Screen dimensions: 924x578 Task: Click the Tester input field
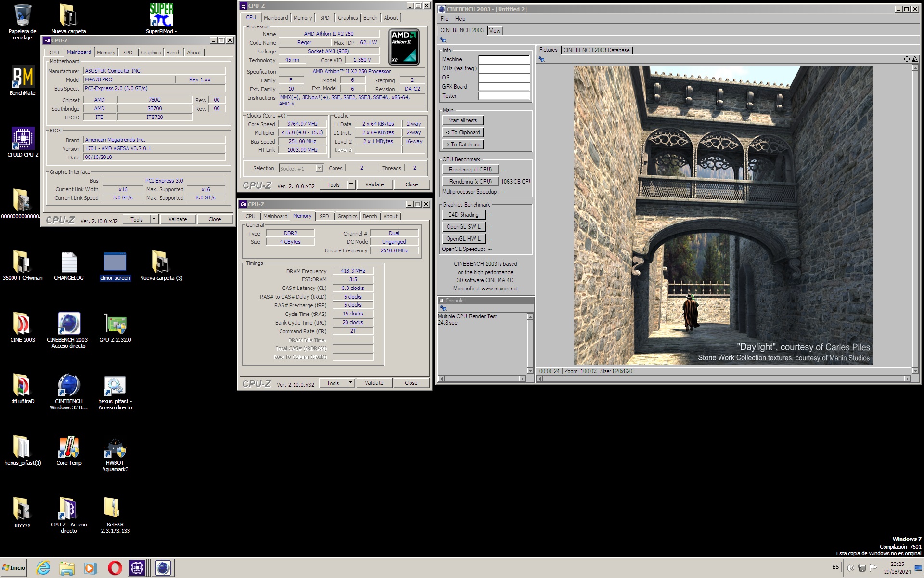pyautogui.click(x=504, y=96)
